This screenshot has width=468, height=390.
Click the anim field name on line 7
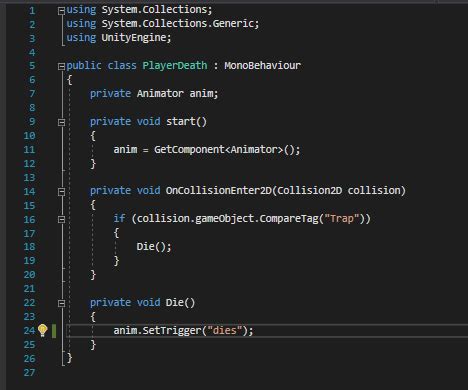tap(201, 93)
